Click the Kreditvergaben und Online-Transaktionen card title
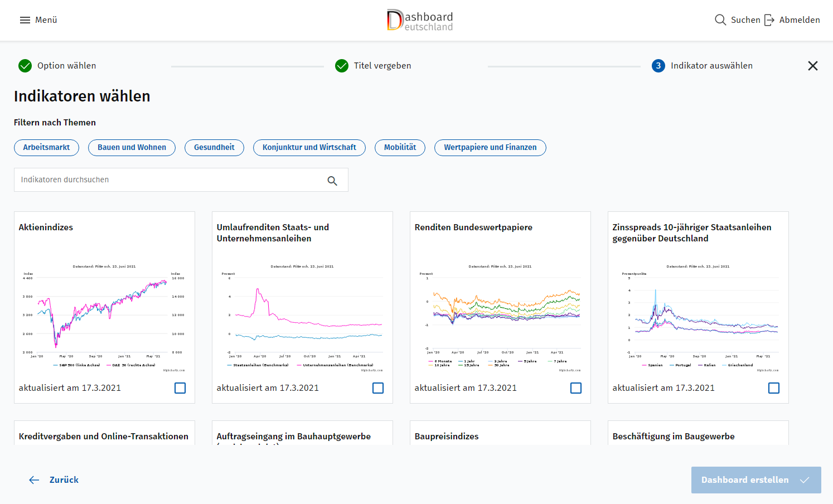 click(x=104, y=437)
